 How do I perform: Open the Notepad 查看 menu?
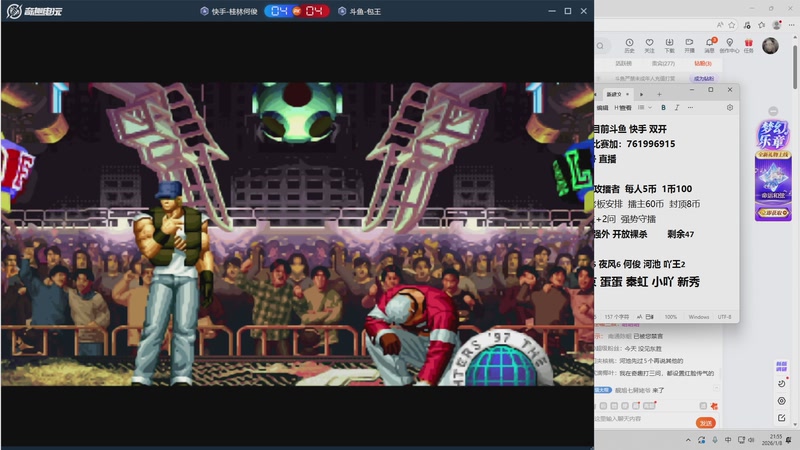click(x=623, y=108)
